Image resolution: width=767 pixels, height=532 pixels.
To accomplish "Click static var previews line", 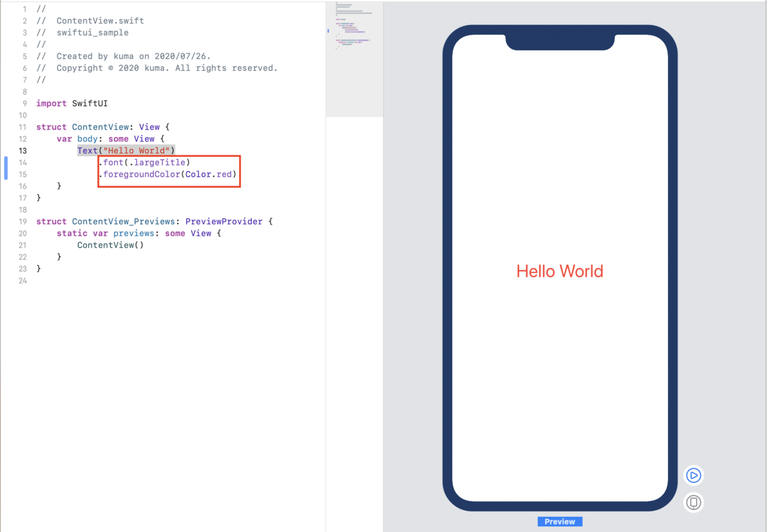I will tap(139, 233).
